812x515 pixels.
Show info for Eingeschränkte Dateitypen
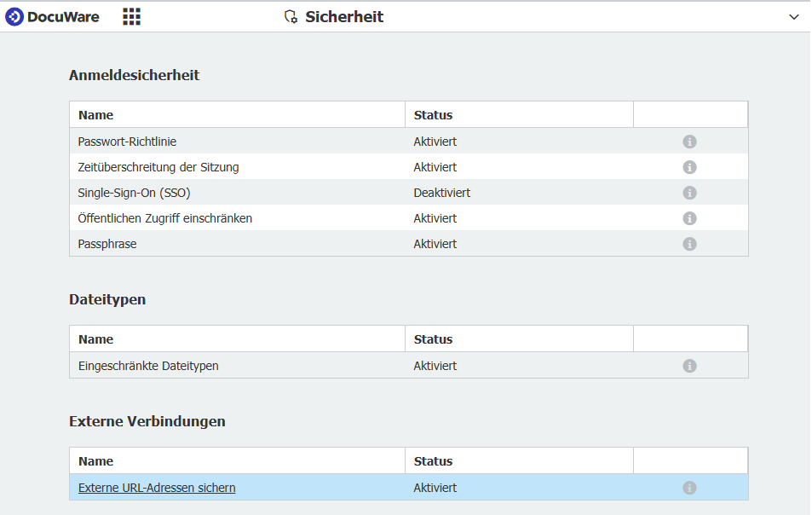pos(689,366)
